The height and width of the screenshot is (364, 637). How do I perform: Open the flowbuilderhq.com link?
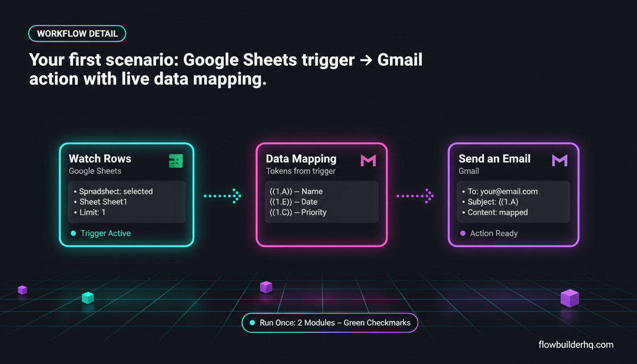coord(576,345)
